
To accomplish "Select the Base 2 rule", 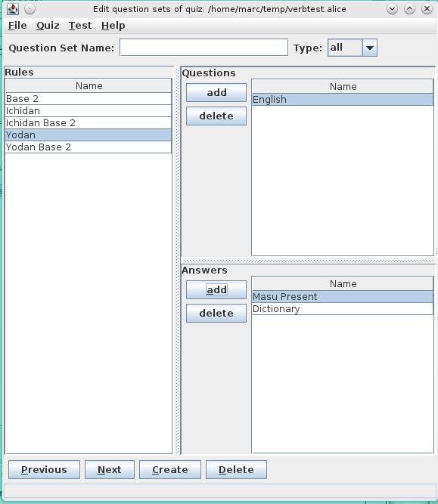I will click(89, 99).
